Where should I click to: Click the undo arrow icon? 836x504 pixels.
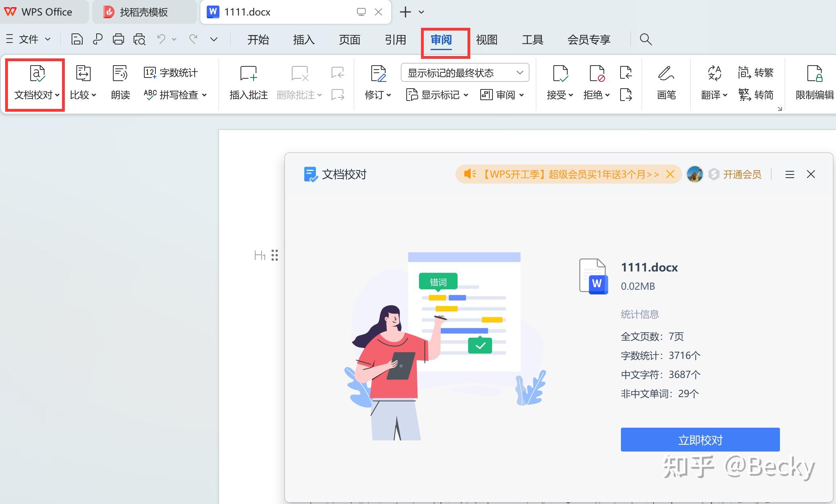pos(161,39)
